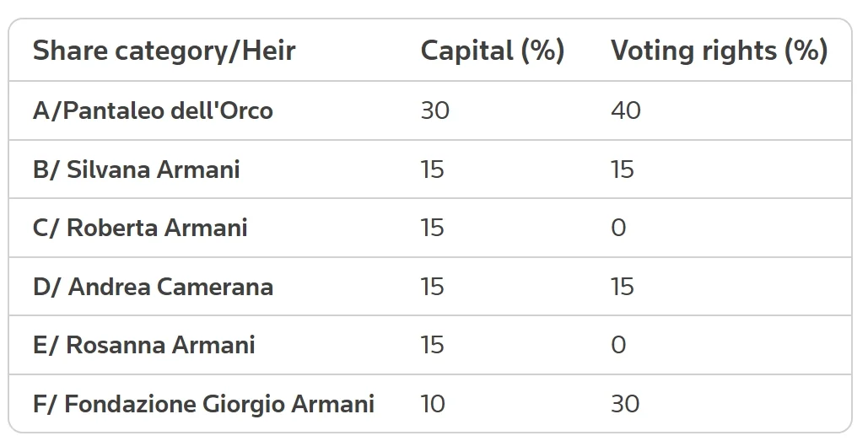Click the Share category/Heir column header
This screenshot has width=868, height=441.
point(164,51)
